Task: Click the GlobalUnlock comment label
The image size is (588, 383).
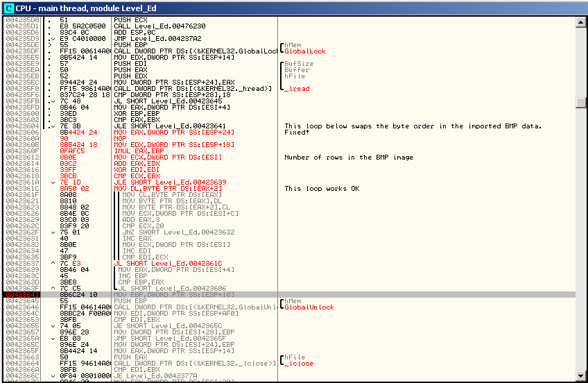Action: tap(309, 307)
